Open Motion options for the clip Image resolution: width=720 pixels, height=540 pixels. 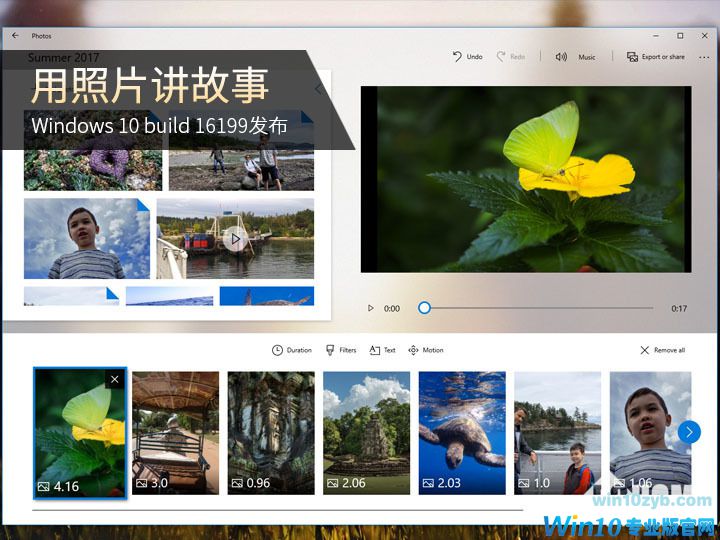pyautogui.click(x=426, y=350)
